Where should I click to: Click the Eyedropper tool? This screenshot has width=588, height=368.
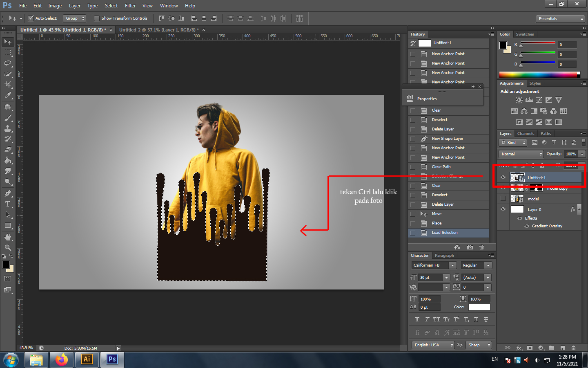pyautogui.click(x=8, y=95)
